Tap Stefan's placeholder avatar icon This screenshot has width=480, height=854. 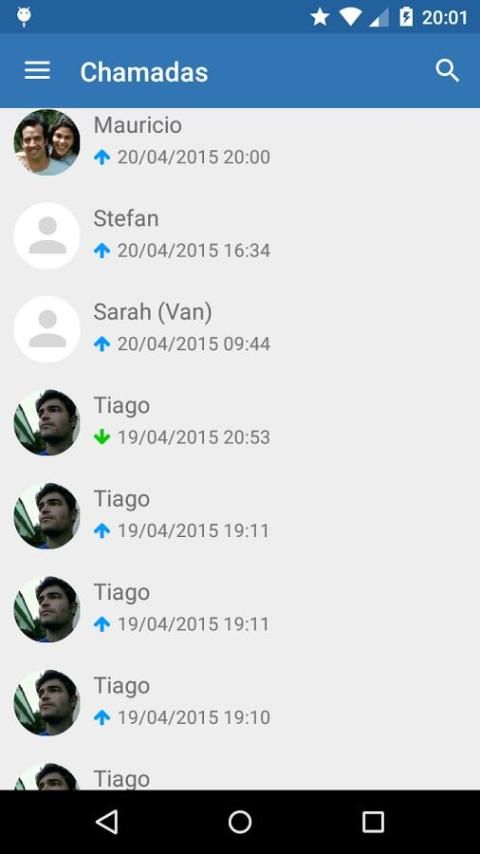pos(47,235)
